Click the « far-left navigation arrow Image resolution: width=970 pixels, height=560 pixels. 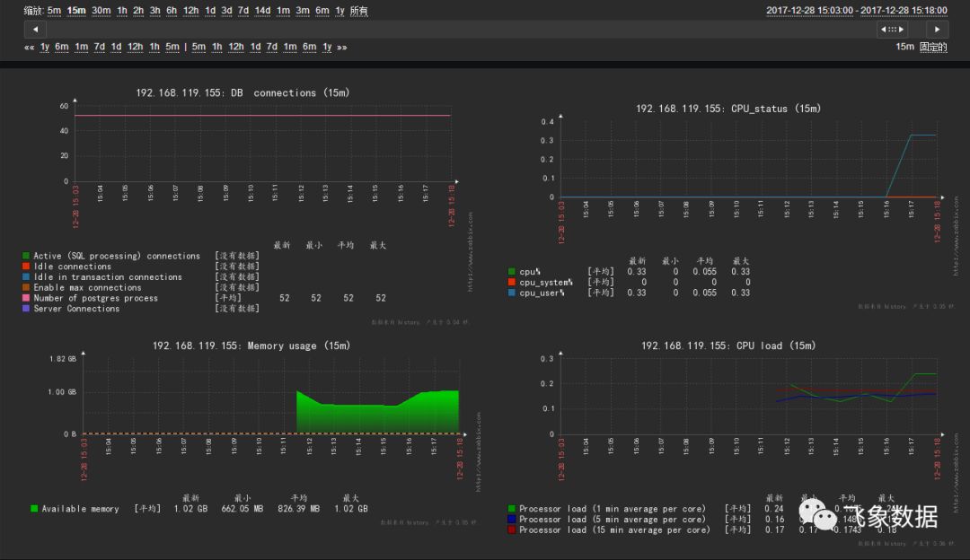click(29, 47)
